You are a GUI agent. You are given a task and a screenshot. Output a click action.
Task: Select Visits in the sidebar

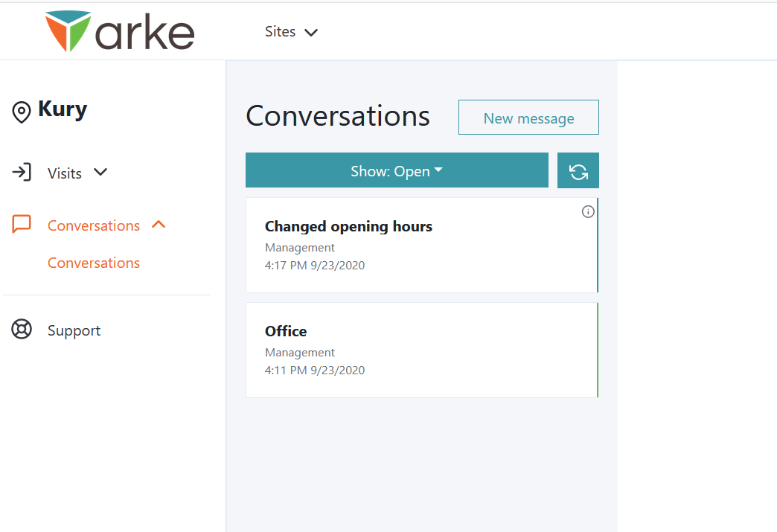pos(65,173)
